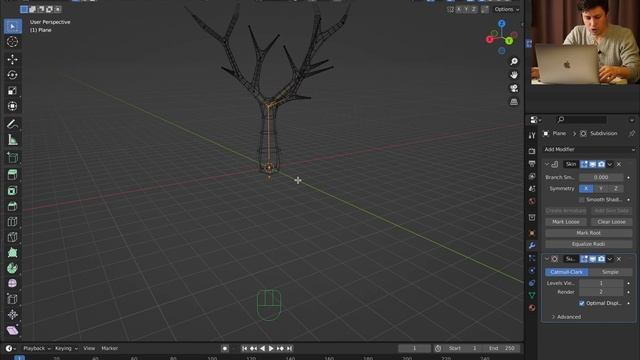Open the World properties tab
The width and height of the screenshot is (640, 360).
532,201
